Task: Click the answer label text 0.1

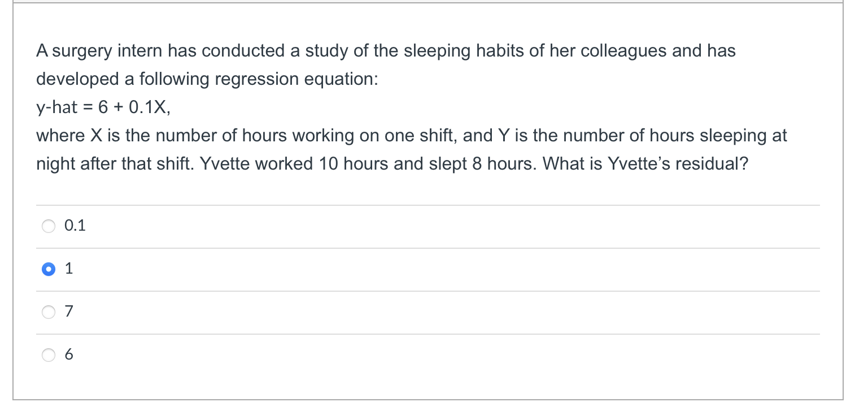Action: (75, 226)
